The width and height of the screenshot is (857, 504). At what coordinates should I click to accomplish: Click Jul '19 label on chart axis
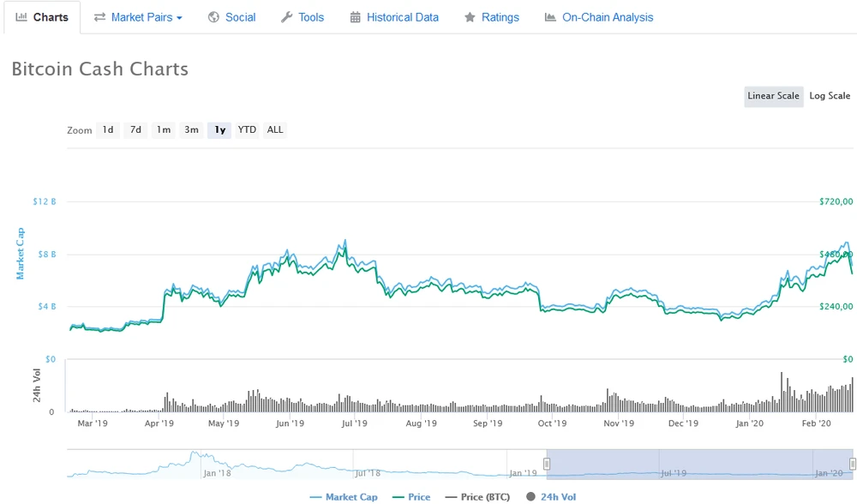(x=355, y=423)
